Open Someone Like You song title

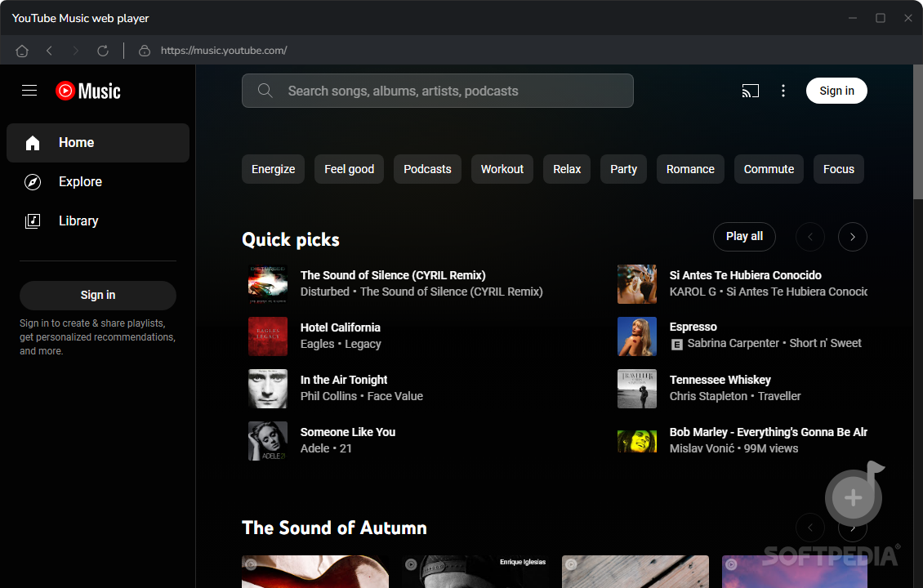(348, 432)
